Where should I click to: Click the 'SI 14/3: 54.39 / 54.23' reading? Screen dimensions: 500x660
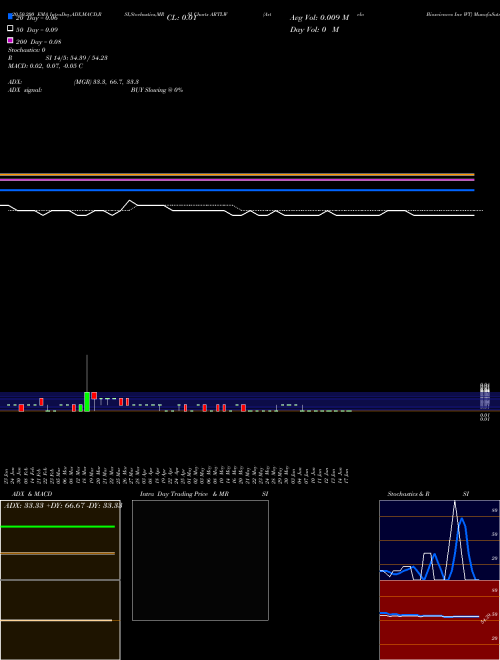pyautogui.click(x=77, y=58)
